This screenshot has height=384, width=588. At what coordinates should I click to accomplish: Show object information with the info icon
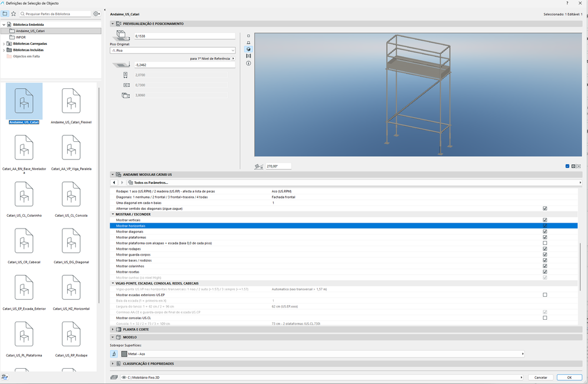[248, 63]
